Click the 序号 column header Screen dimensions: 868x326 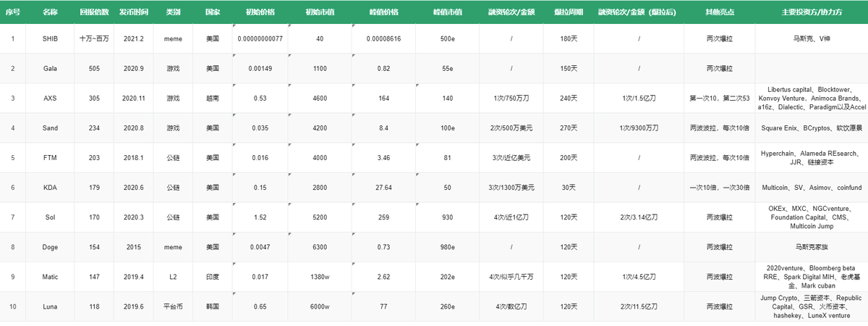tap(12, 12)
